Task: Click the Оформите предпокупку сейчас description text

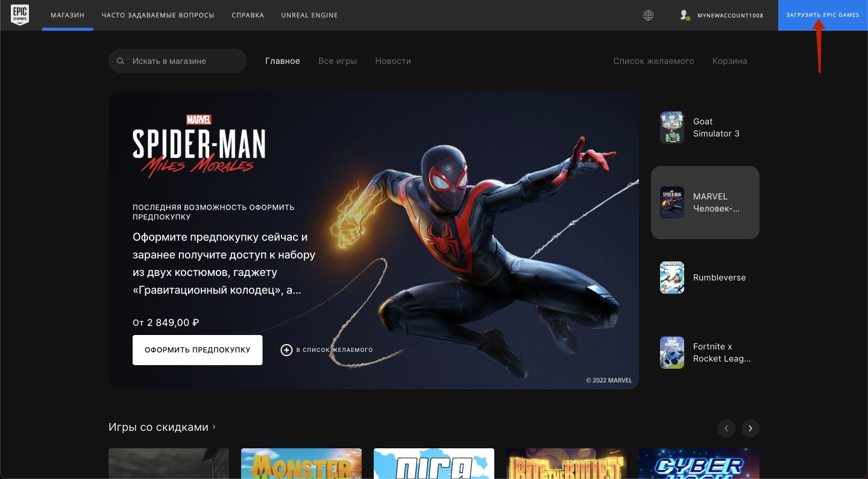Action: point(224,263)
